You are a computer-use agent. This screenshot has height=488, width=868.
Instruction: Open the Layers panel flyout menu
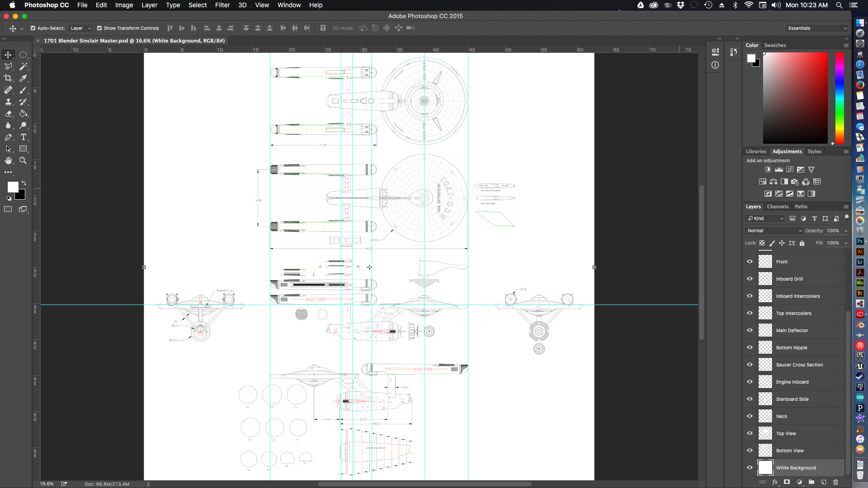[x=846, y=206]
